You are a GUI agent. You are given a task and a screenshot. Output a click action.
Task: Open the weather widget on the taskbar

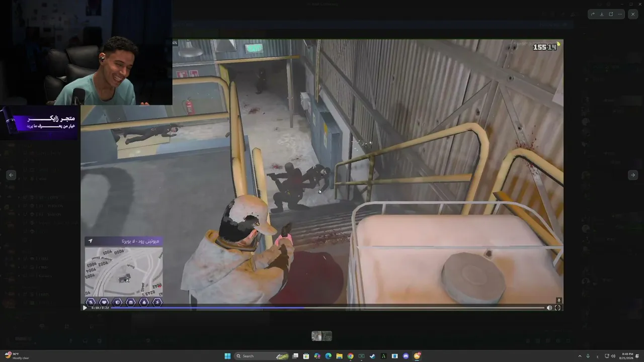pyautogui.click(x=17, y=356)
